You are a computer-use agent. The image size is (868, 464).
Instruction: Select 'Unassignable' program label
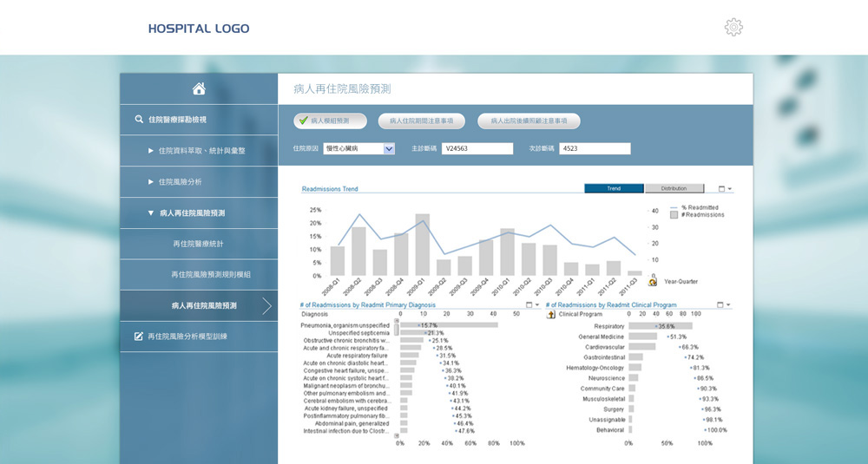click(608, 420)
